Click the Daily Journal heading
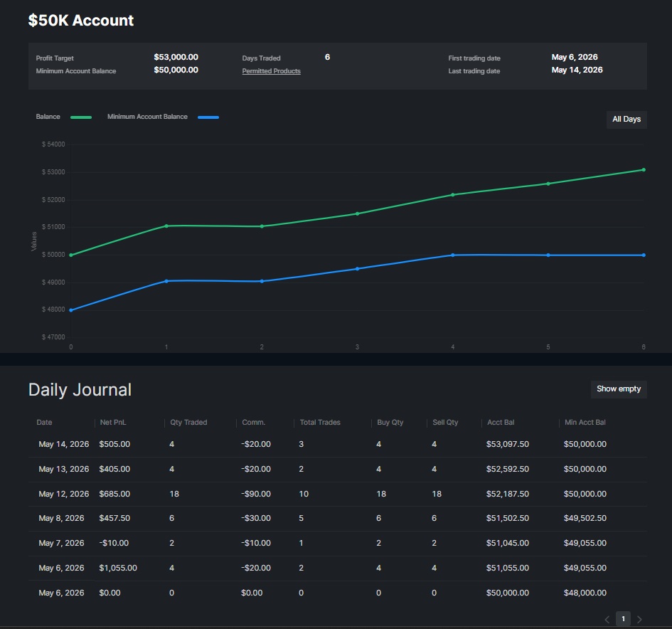Screen dimensions: 672x629 80,390
